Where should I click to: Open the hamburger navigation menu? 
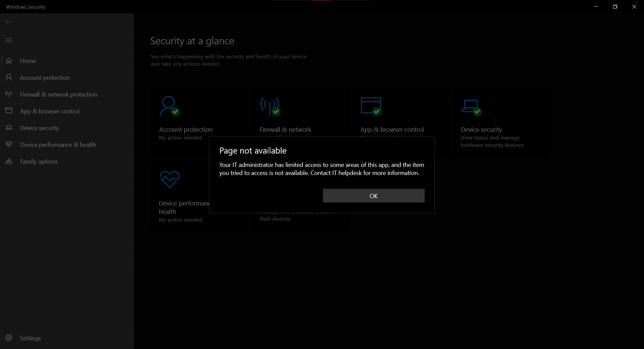click(8, 41)
